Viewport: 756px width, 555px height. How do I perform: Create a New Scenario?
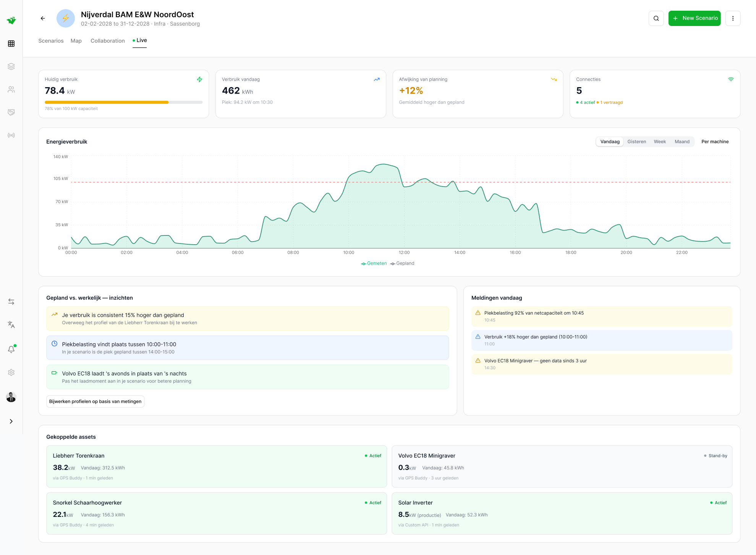(x=694, y=18)
